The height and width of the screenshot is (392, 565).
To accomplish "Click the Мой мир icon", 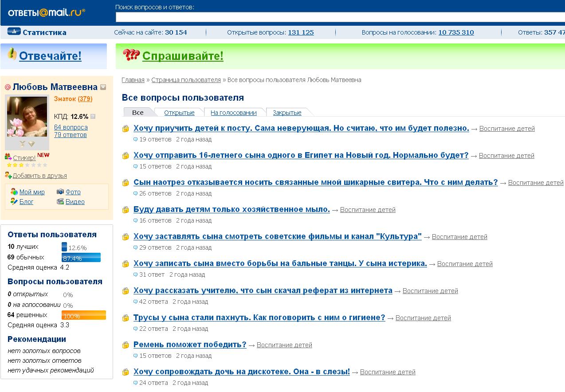I will 14,192.
